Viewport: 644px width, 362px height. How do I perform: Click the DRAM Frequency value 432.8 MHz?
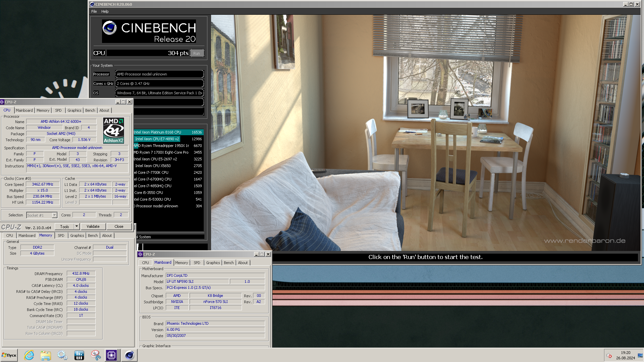pyautogui.click(x=81, y=273)
